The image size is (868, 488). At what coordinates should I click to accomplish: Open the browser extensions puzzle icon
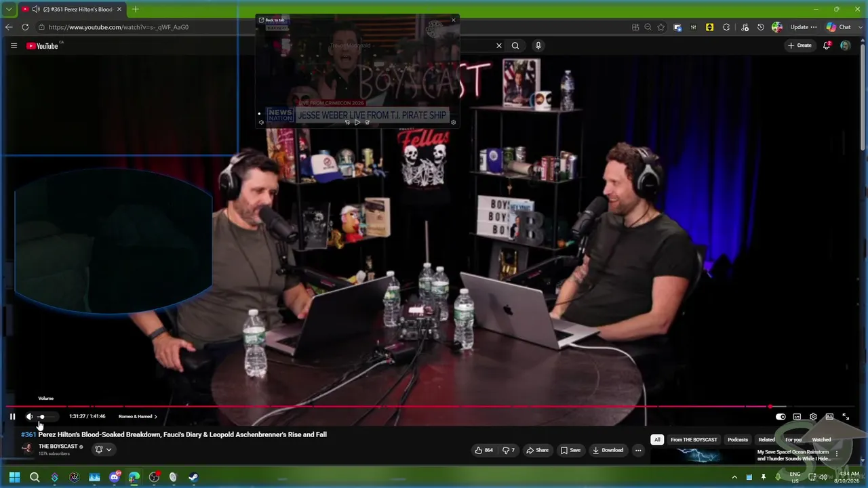click(x=726, y=27)
